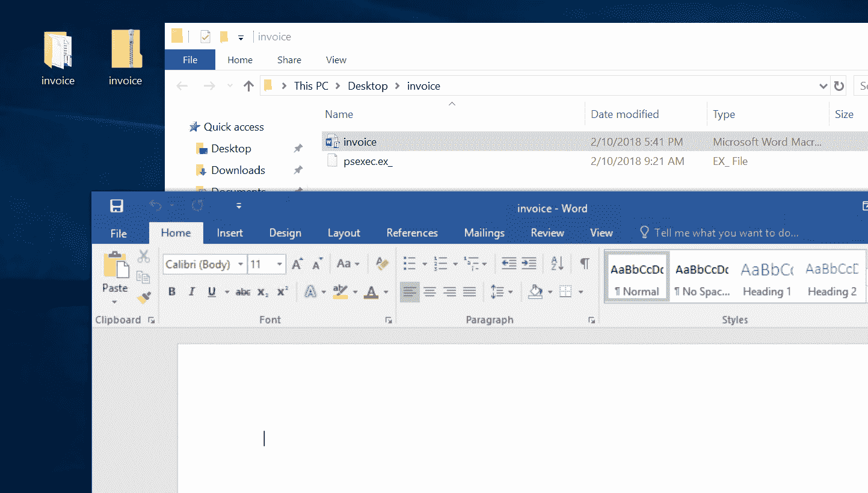Toggle Bold formatting
868x493 pixels.
172,292
